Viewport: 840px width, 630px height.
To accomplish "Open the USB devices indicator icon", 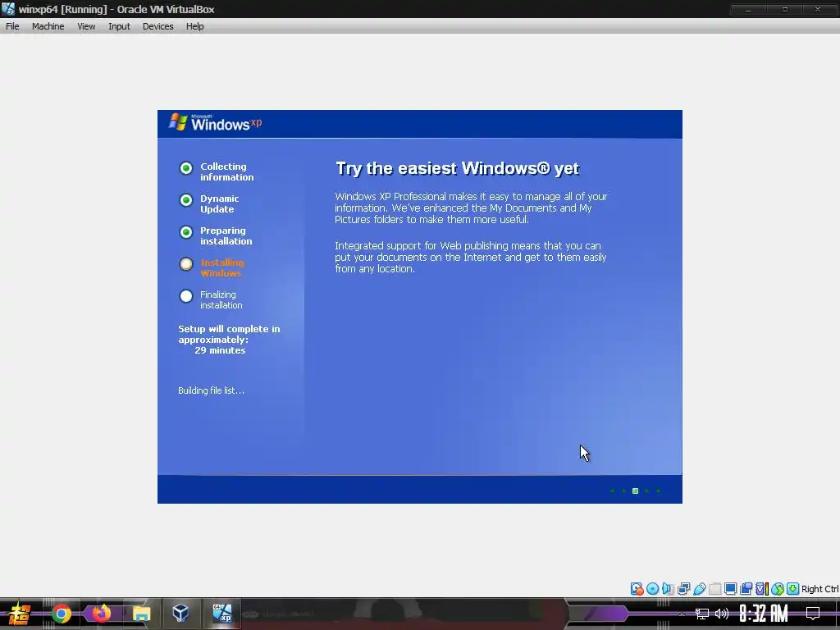I will click(x=699, y=589).
